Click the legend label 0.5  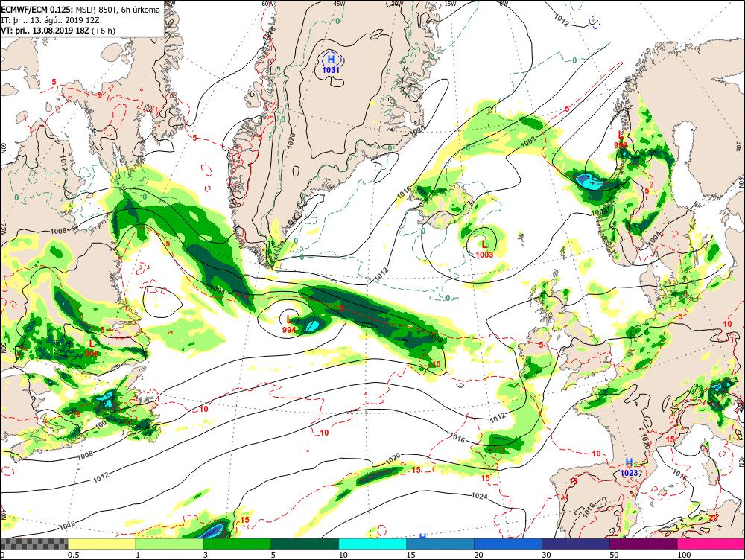pos(73,555)
